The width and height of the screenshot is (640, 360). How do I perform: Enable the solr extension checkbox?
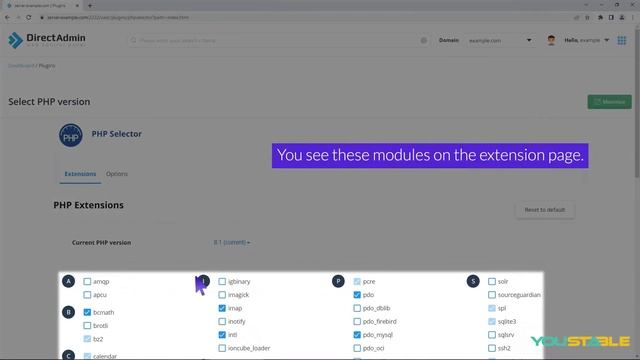492,281
